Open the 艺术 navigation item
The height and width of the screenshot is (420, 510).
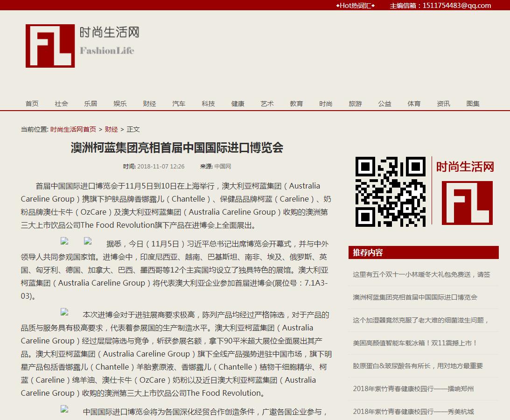[x=267, y=104]
